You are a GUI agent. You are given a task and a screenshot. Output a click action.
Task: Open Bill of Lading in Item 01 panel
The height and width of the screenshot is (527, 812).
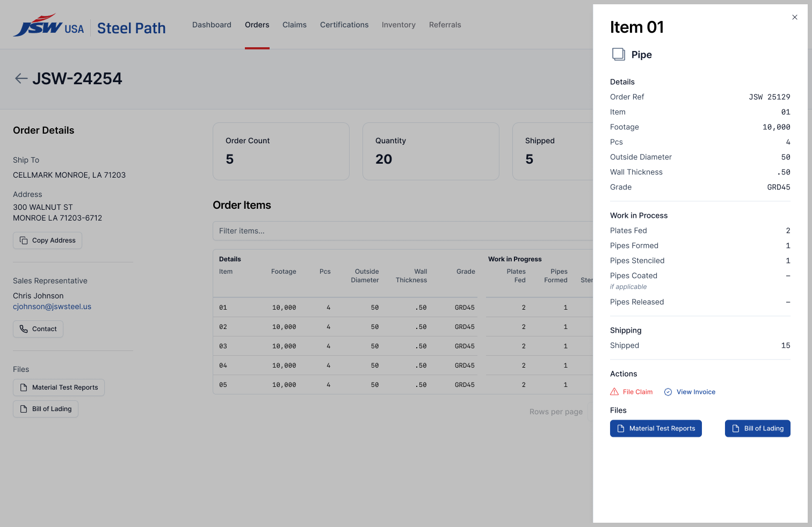(x=758, y=428)
